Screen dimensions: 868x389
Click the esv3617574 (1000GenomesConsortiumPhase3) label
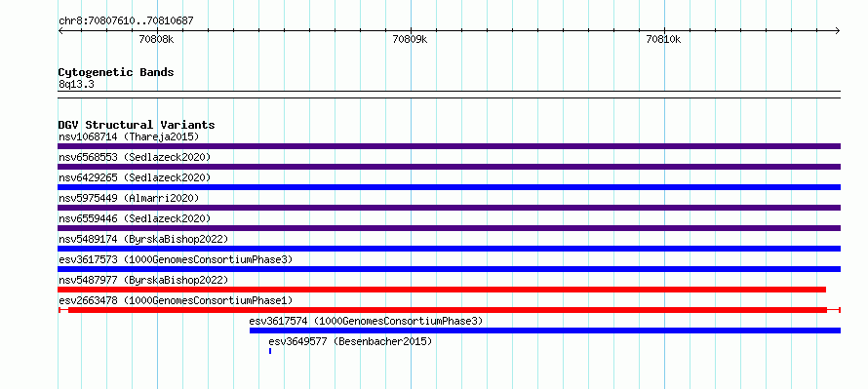(x=366, y=321)
